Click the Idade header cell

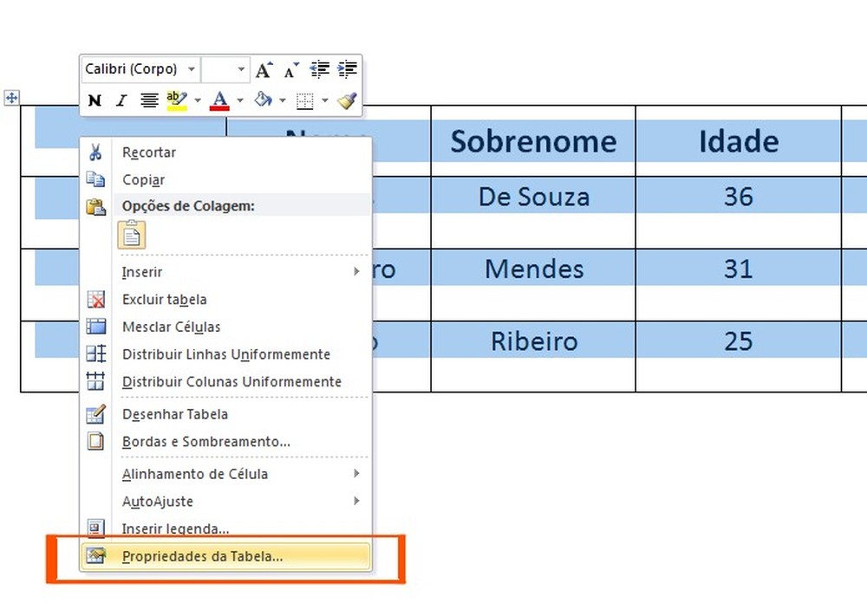click(x=739, y=141)
